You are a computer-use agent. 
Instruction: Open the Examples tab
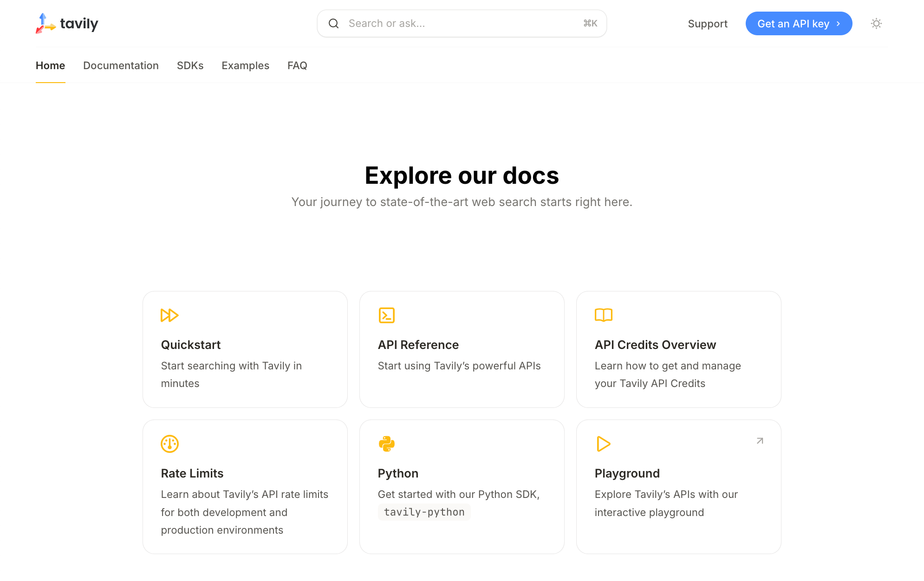pyautogui.click(x=245, y=65)
